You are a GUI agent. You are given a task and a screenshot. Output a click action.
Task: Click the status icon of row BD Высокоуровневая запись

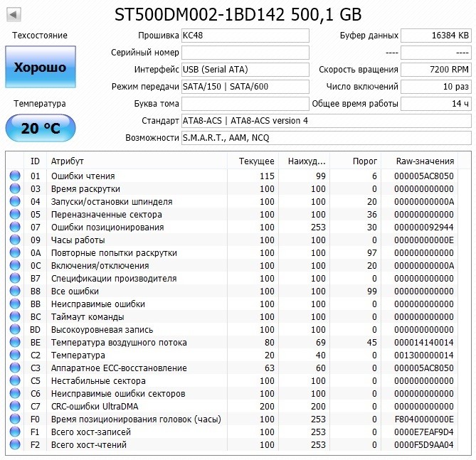point(15,329)
